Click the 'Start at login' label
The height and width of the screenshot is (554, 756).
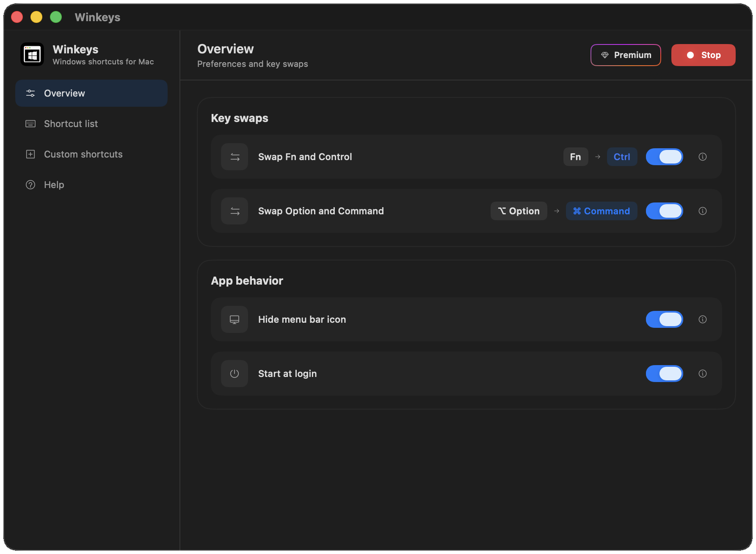287,374
